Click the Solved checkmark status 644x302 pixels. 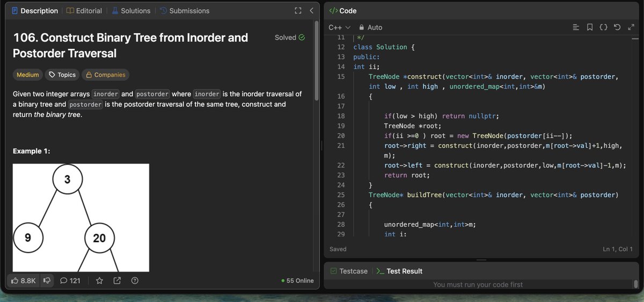pos(290,38)
